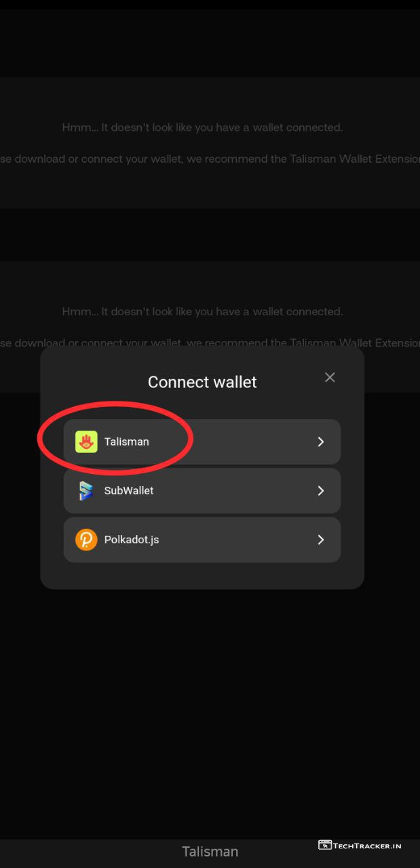Image resolution: width=420 pixels, height=868 pixels.
Task: Click the orange Polkadot.js logo icon
Action: [86, 540]
